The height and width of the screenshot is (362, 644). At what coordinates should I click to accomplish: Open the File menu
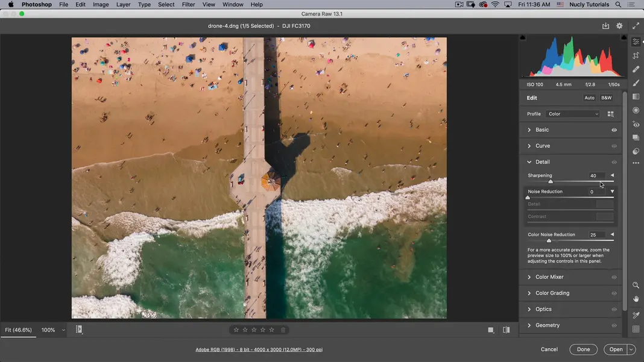point(63,4)
